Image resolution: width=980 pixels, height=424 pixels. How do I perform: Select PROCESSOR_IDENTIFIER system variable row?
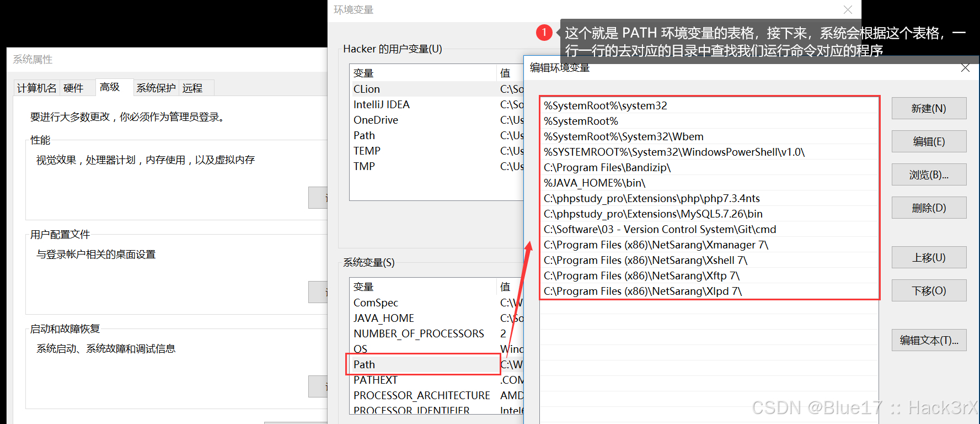click(x=437, y=410)
